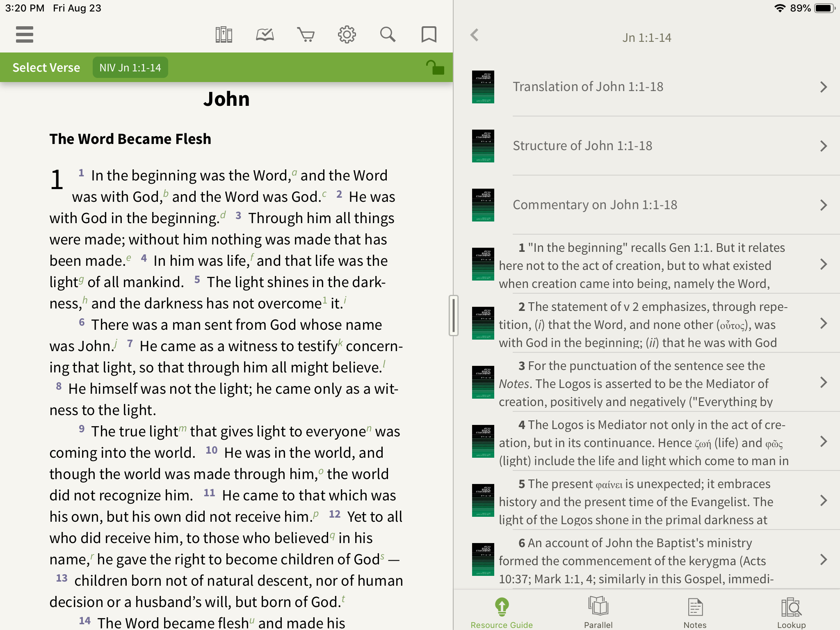The height and width of the screenshot is (630, 840).
Task: Expand chevron for verse 3 commentary entry
Action: pyautogui.click(x=824, y=382)
